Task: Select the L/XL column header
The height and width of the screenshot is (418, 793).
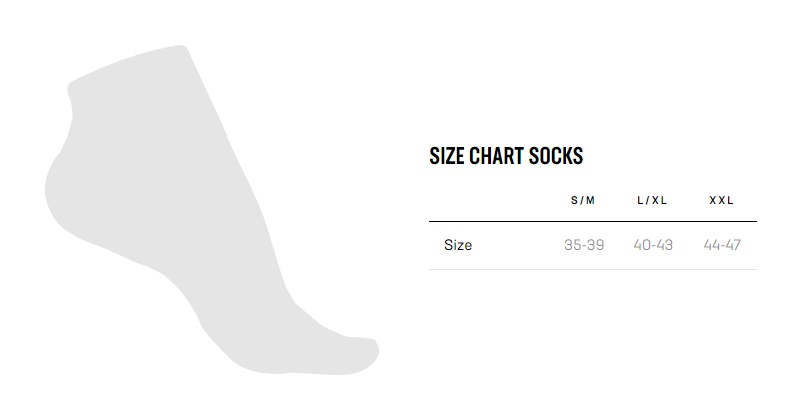Action: (x=652, y=200)
